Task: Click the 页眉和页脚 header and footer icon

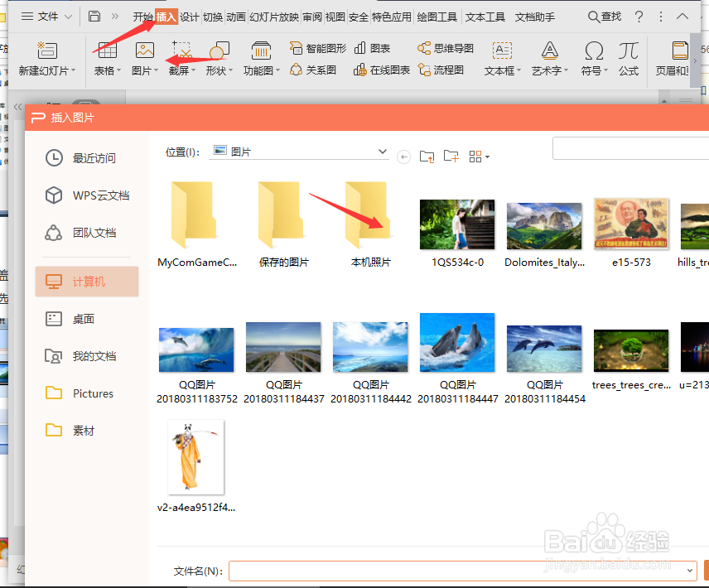Action: pos(680,51)
